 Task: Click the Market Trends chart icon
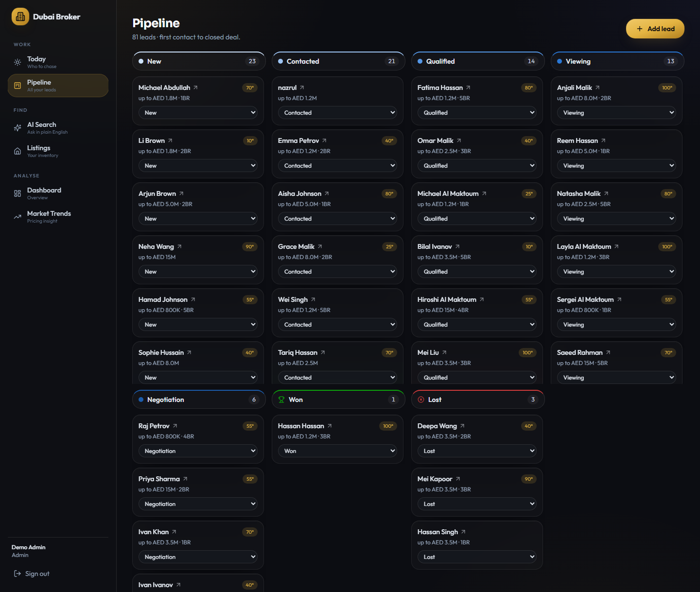[x=17, y=217]
